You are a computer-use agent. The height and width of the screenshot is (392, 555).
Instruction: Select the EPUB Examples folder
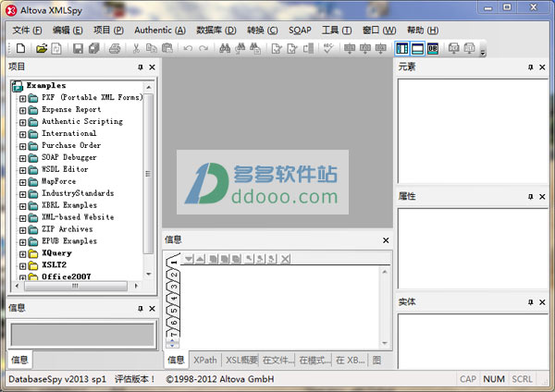[69, 241]
